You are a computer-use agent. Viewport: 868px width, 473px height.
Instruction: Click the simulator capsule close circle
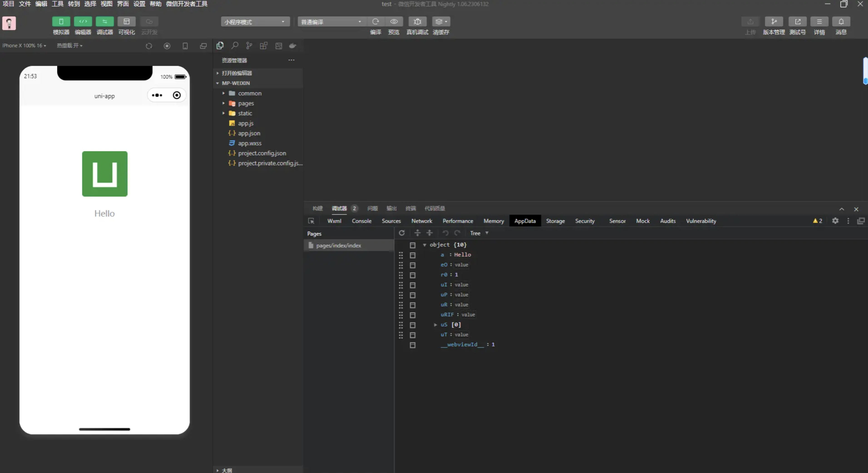coord(177,95)
